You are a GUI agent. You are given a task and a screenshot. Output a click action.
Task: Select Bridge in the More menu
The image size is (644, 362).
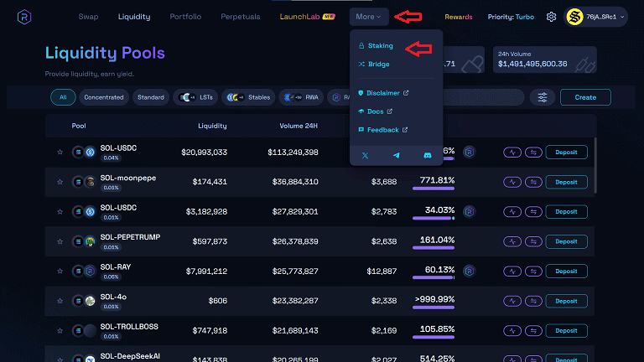374,64
